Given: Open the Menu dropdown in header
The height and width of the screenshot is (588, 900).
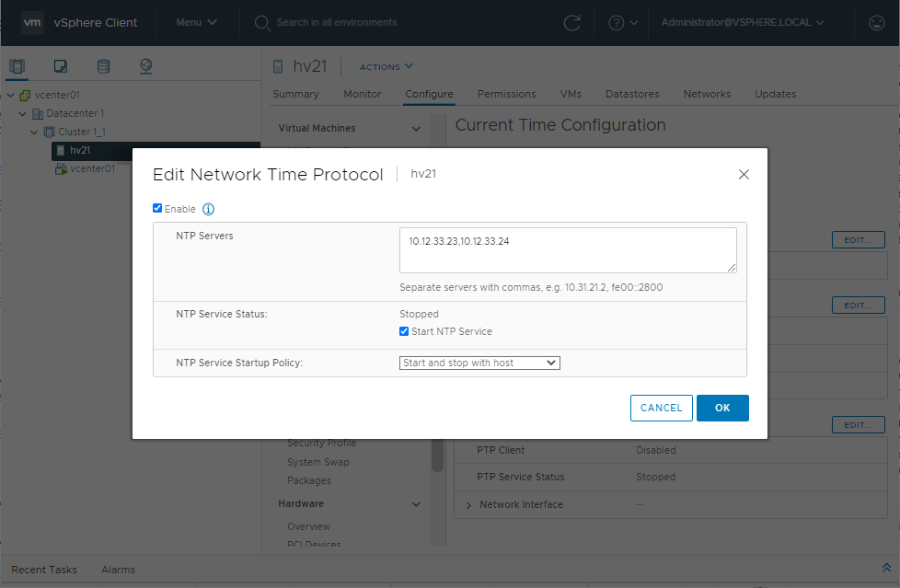Looking at the screenshot, I should coord(196,22).
